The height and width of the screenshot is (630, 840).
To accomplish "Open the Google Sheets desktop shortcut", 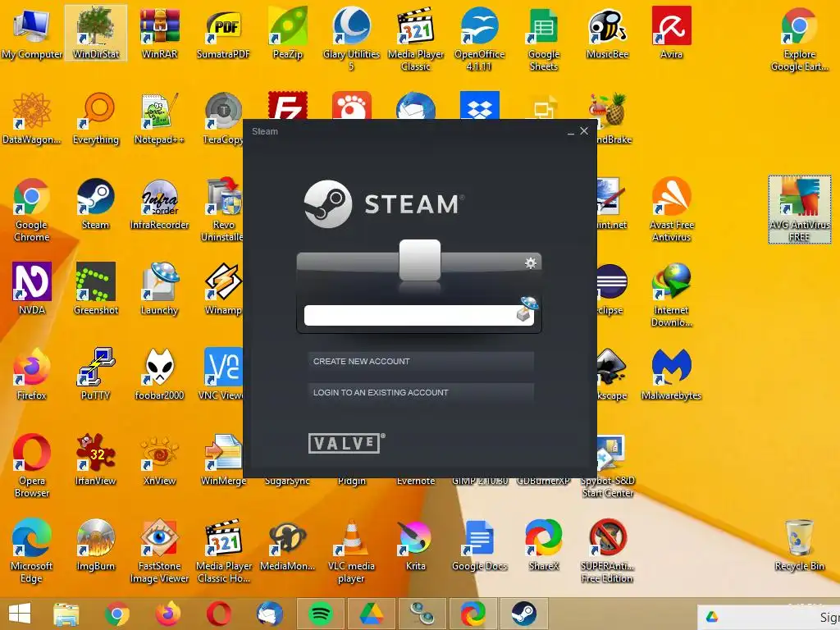I will pyautogui.click(x=544, y=39).
